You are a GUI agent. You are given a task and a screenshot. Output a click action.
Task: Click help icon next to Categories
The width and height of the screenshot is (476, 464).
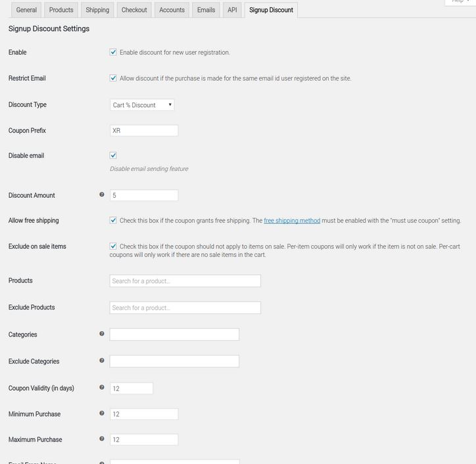coord(102,334)
